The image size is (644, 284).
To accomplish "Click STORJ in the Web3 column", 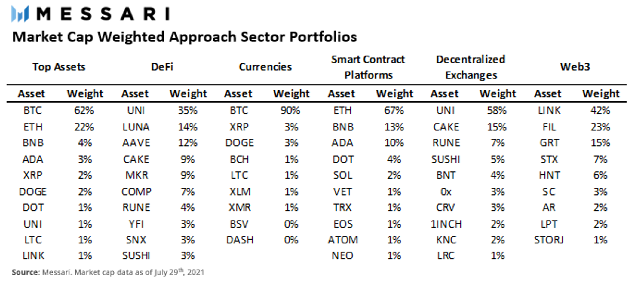I will click(x=549, y=240).
